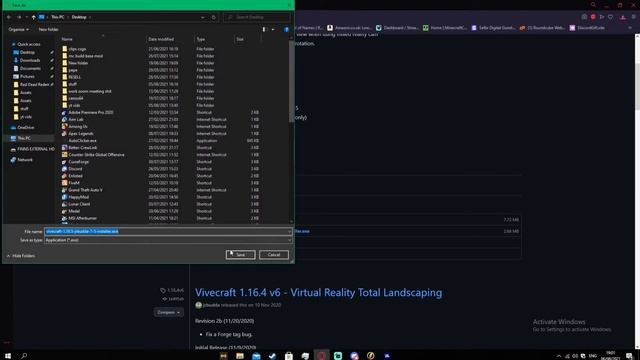The width and height of the screenshot is (640, 360).
Task: Select the Apex Legends shortcut
Action: pos(80,133)
